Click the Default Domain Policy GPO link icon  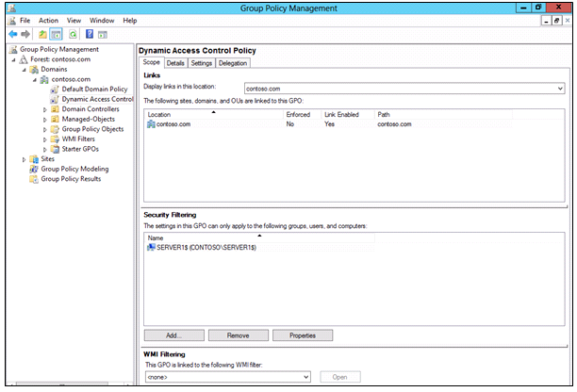pyautogui.click(x=55, y=89)
